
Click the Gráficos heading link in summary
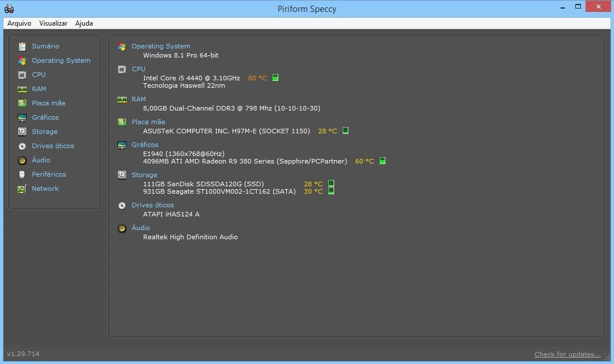click(x=145, y=145)
